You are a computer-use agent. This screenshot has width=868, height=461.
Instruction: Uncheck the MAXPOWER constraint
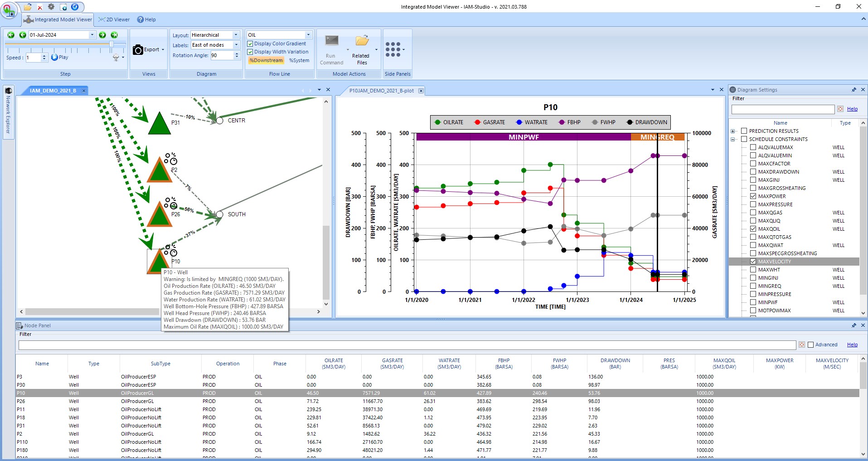tap(753, 196)
